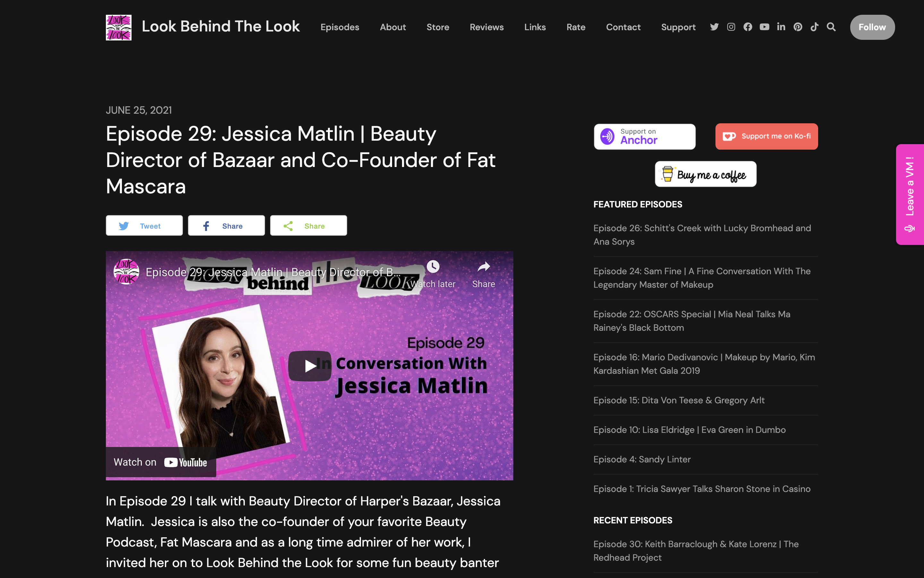Click the Look Behind The Look site title
The width and height of the screenshot is (924, 578).
(221, 26)
